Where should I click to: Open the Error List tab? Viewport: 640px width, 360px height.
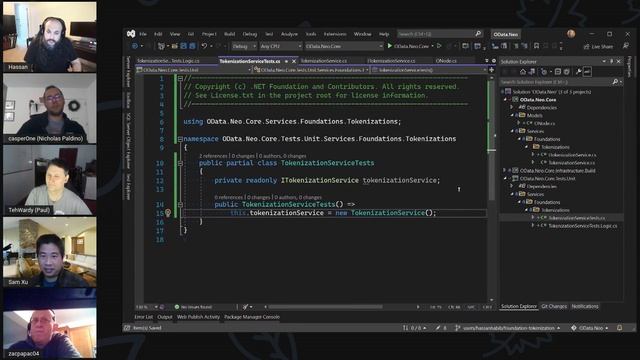[144, 317]
